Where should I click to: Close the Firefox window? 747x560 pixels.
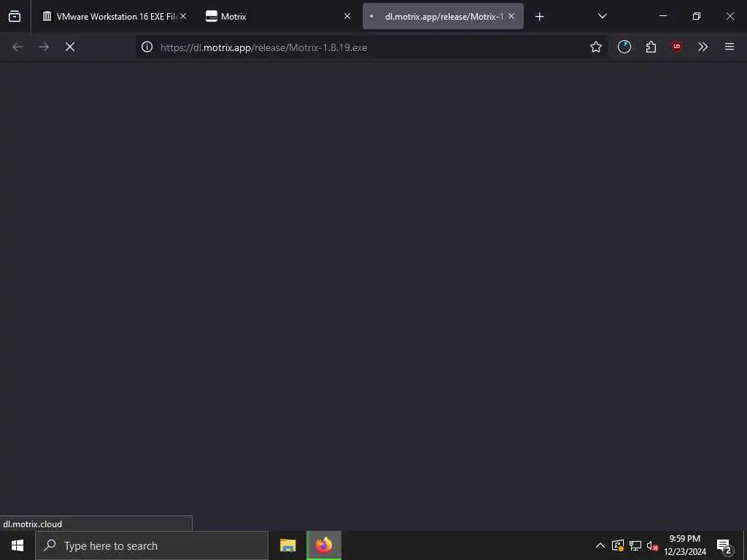point(729,16)
